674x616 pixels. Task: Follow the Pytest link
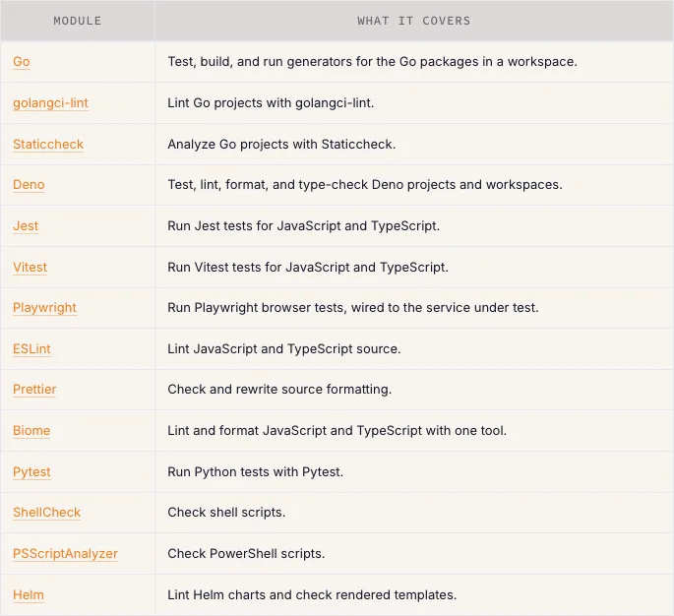[31, 472]
